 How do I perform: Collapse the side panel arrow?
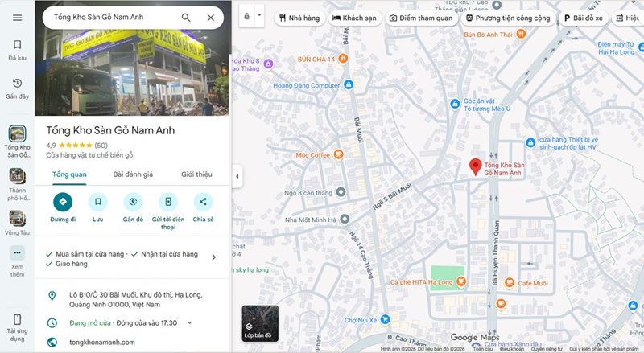click(x=237, y=177)
